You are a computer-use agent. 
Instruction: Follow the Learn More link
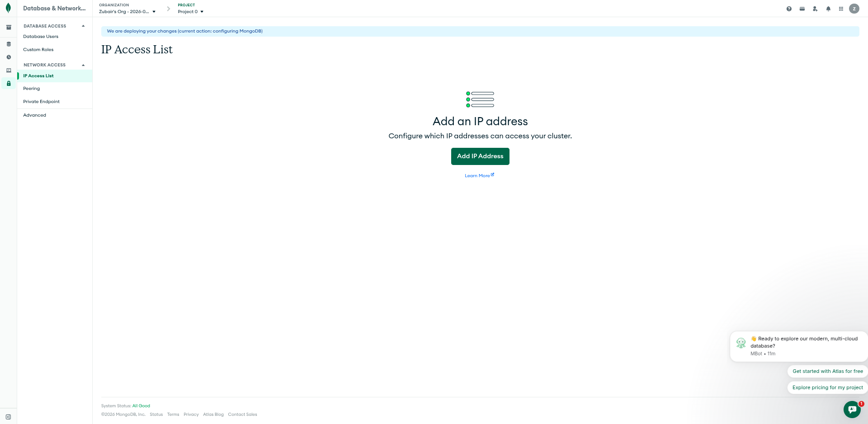point(479,175)
